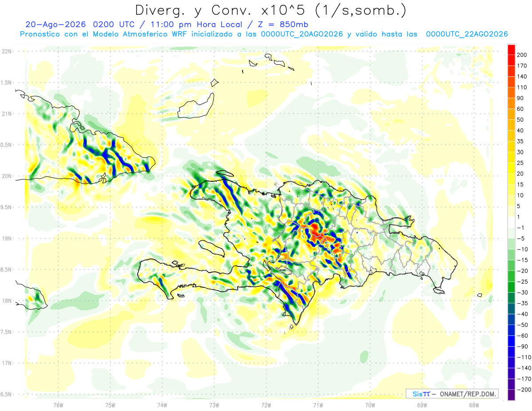Click the '20N' latitude label
Viewport: 532px width, 411px height.
(7, 176)
